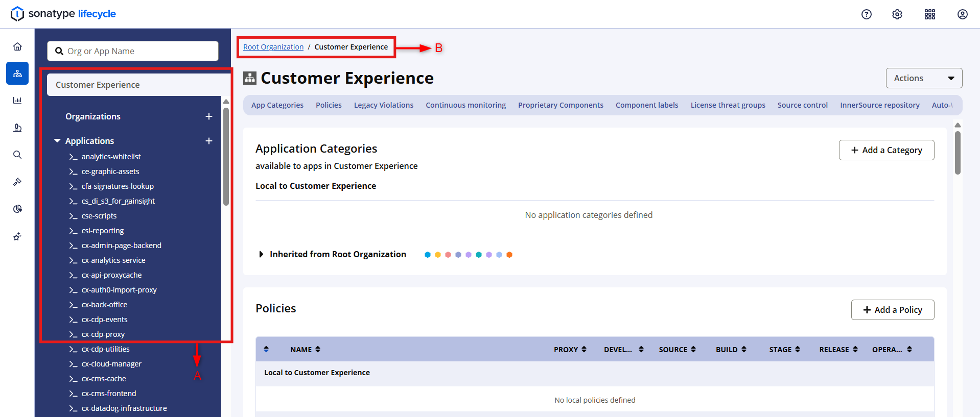Select the organization hierarchy sidebar icon
This screenshot has width=980, height=417.
tap(17, 73)
